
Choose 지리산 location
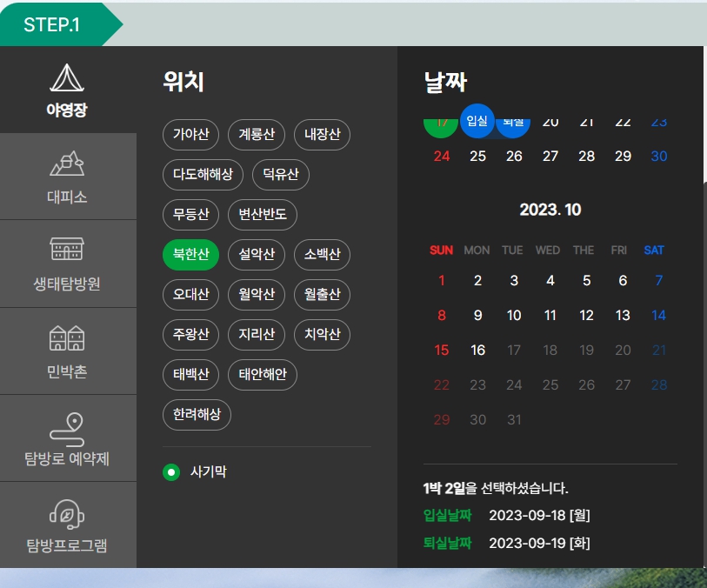257,335
